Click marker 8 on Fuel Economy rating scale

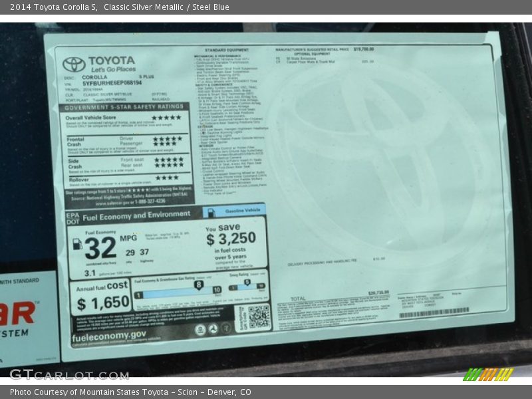[x=199, y=284]
